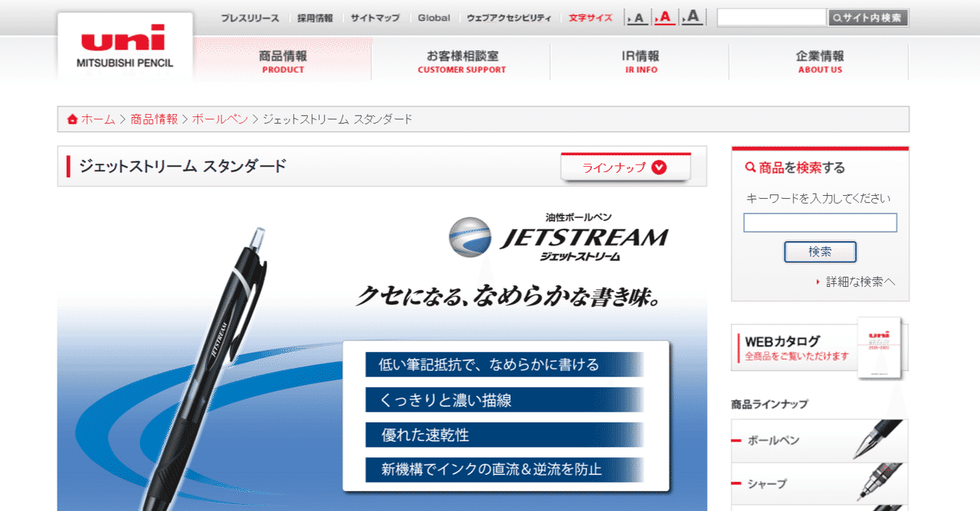
Task: Open ウェブアクセシビリティ link
Action: (x=508, y=18)
